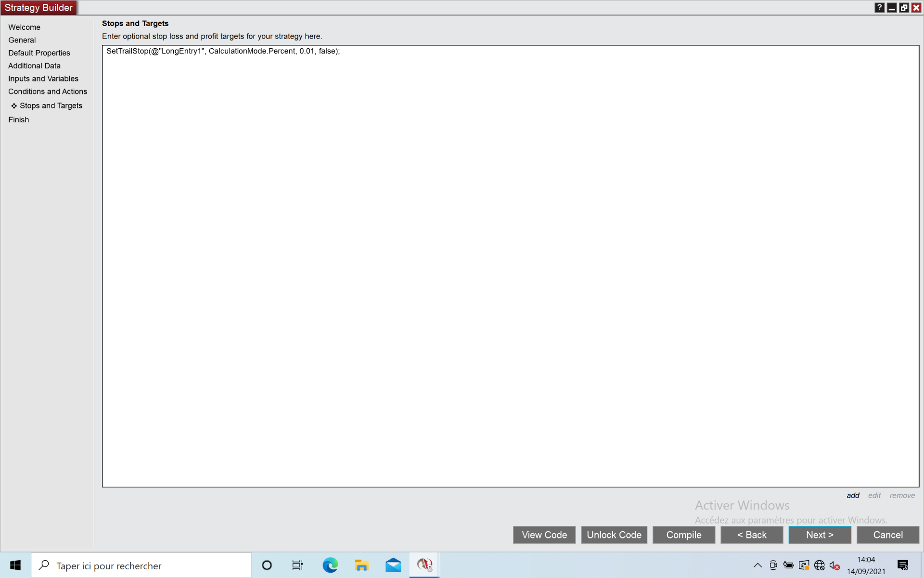Click the Unlock Code button
924x578 pixels.
click(614, 535)
